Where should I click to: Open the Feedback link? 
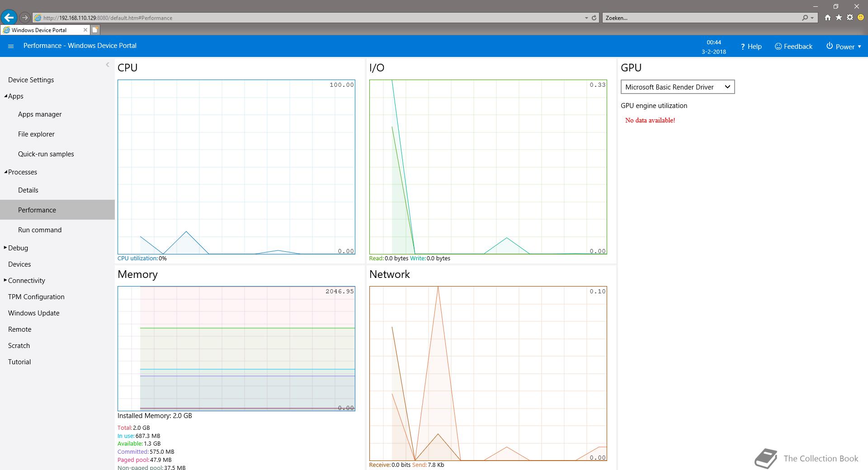point(793,47)
